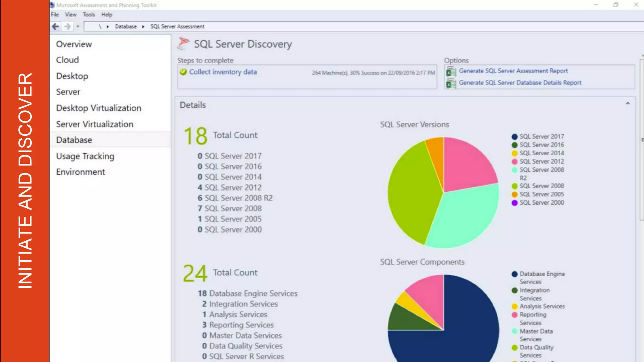Click SQL Server 2012 legend swatch
Screen dimensions: 644x362
coord(514,162)
